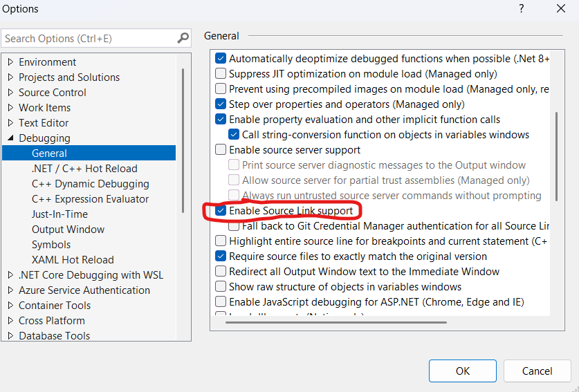Screen dimensions: 579x392
Task: Click the options list horizontal scrollbar
Action: 336,322
